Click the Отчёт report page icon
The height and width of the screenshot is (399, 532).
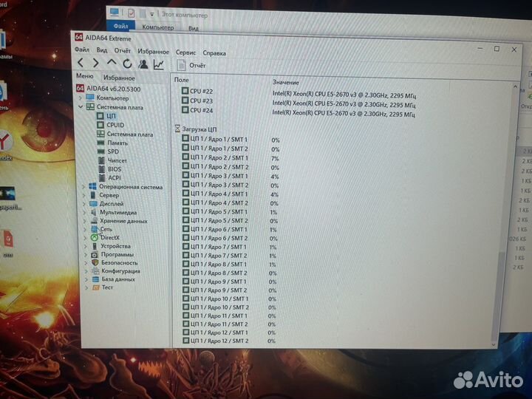click(180, 65)
